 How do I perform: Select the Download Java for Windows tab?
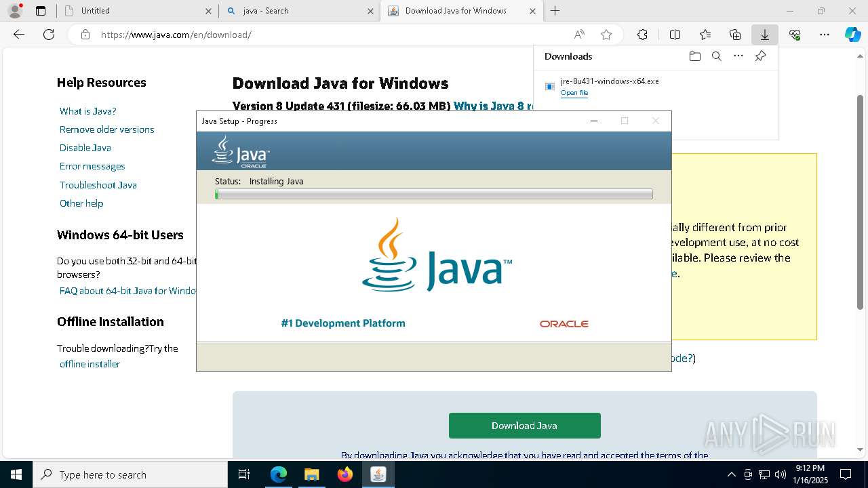[x=461, y=11]
